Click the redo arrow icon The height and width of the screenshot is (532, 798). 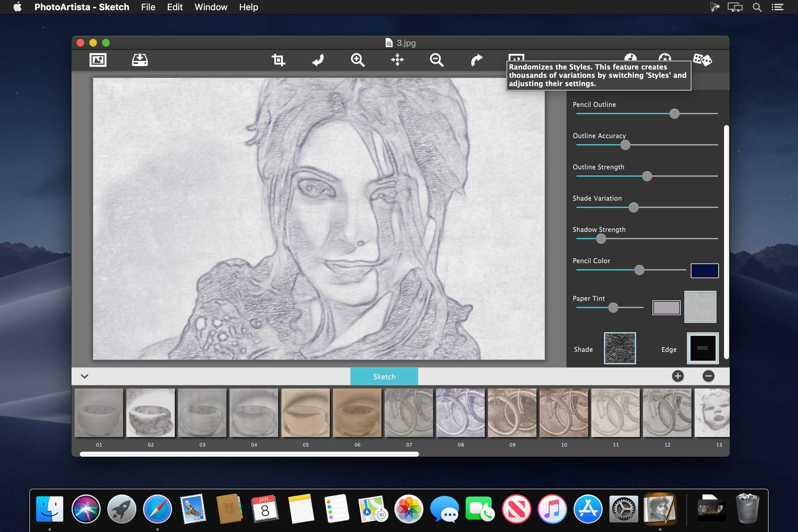477,60
